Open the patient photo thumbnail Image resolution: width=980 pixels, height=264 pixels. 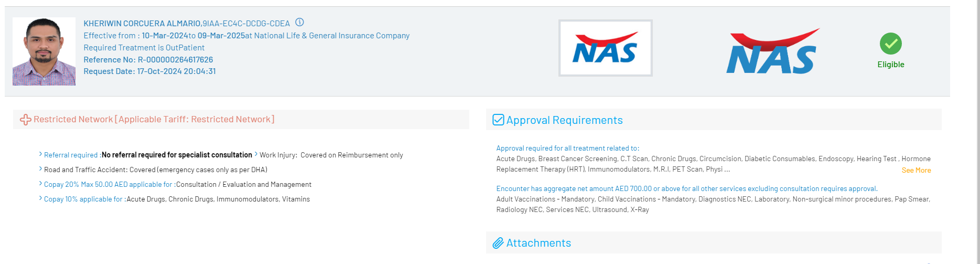44,51
